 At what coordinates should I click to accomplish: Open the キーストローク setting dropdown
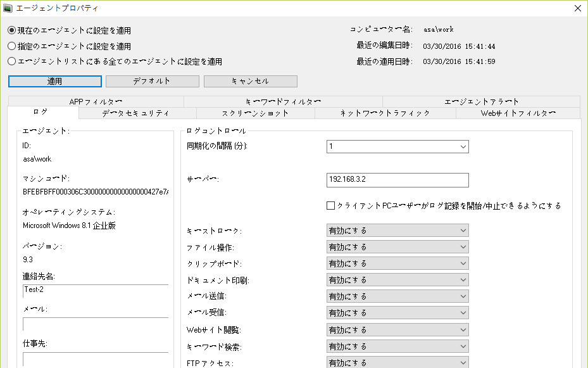click(x=397, y=231)
